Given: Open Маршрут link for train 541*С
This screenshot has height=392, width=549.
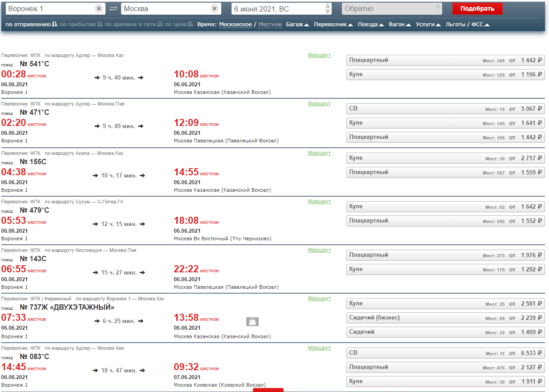Looking at the screenshot, I should [x=319, y=55].
